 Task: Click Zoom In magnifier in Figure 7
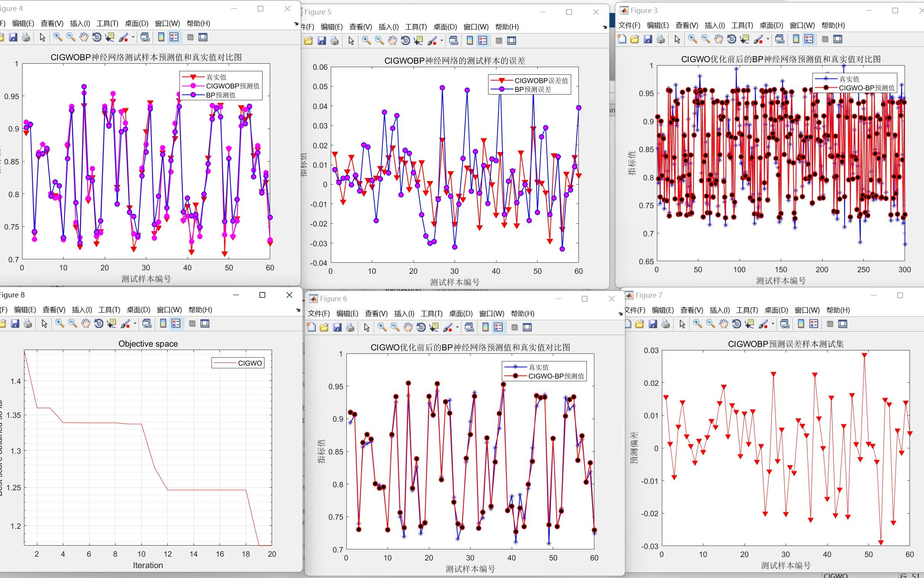(698, 324)
